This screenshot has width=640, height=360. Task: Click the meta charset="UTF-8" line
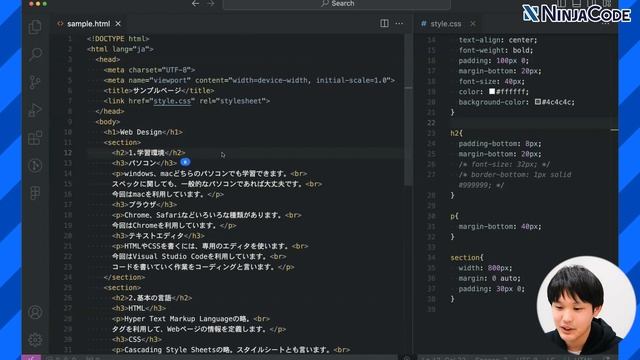coord(149,70)
